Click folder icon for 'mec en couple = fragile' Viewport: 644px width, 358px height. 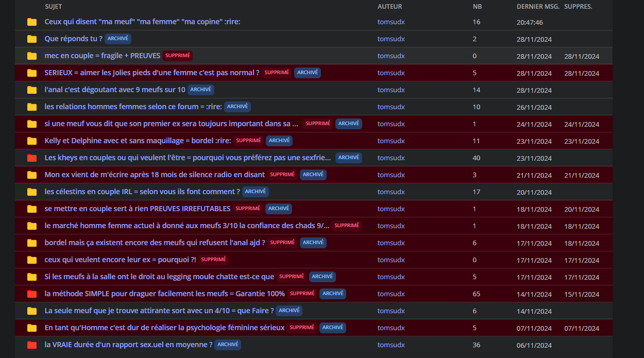click(x=32, y=56)
